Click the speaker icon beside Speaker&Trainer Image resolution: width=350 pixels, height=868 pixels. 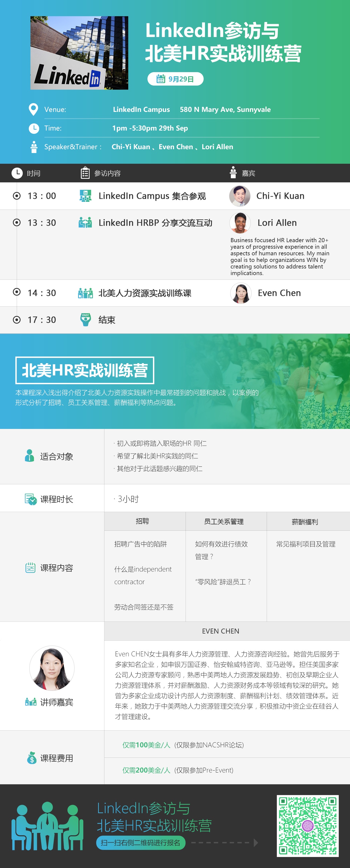[34, 147]
